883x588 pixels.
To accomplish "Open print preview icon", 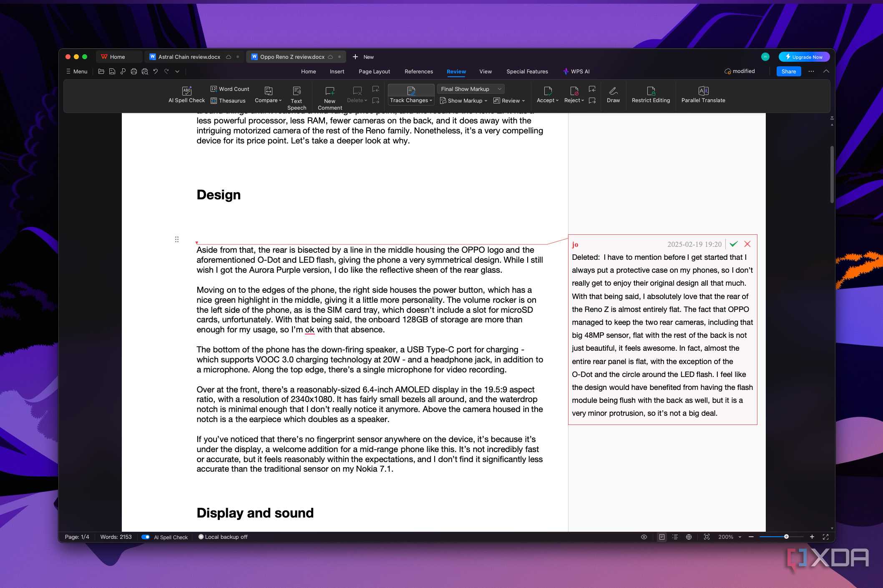I will point(145,71).
